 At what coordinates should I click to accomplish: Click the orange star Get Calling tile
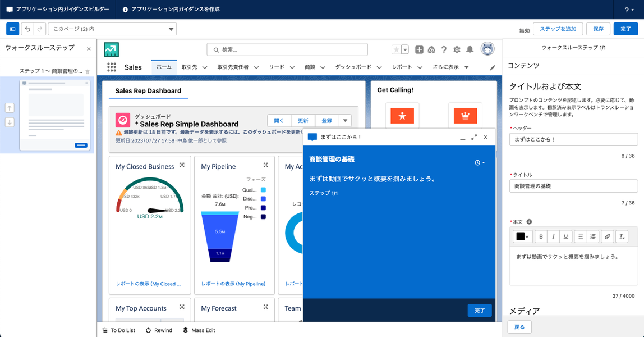[x=402, y=116]
